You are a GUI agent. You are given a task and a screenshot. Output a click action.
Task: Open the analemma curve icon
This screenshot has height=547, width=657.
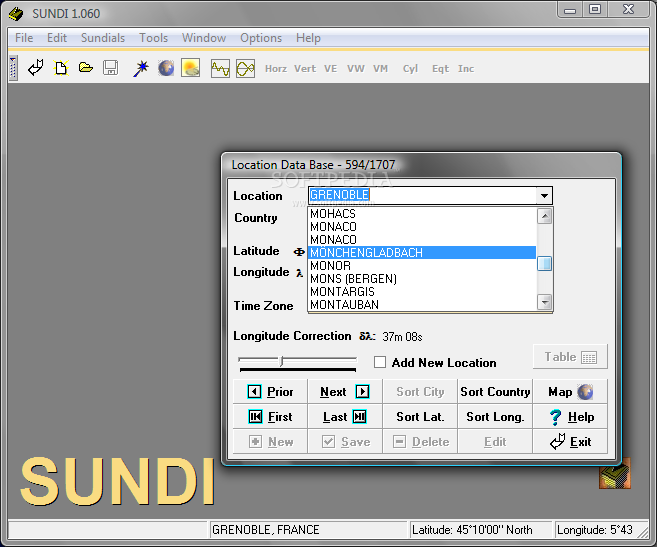pos(246,68)
